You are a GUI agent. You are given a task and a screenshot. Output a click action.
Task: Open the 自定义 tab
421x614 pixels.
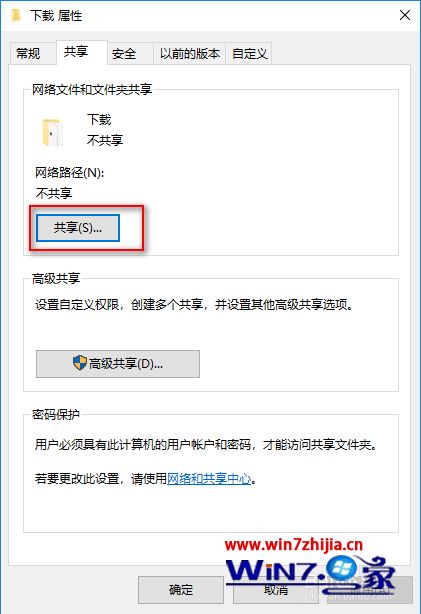[250, 53]
